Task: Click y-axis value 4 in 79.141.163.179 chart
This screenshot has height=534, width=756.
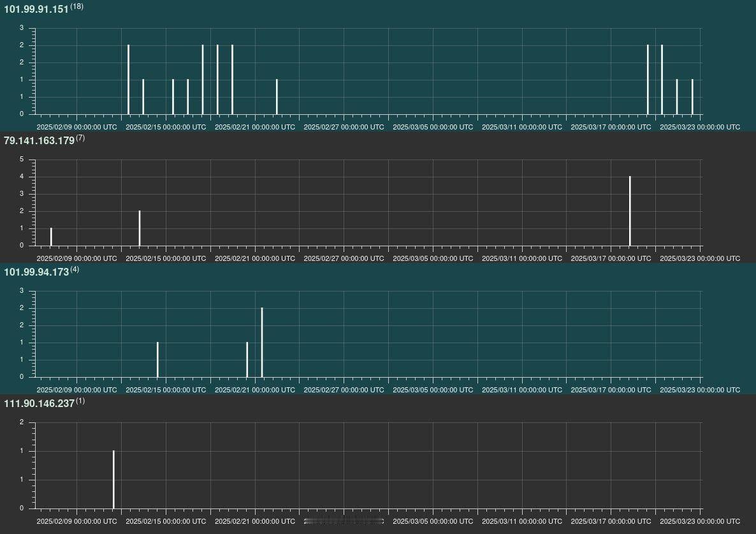Action: coord(21,177)
